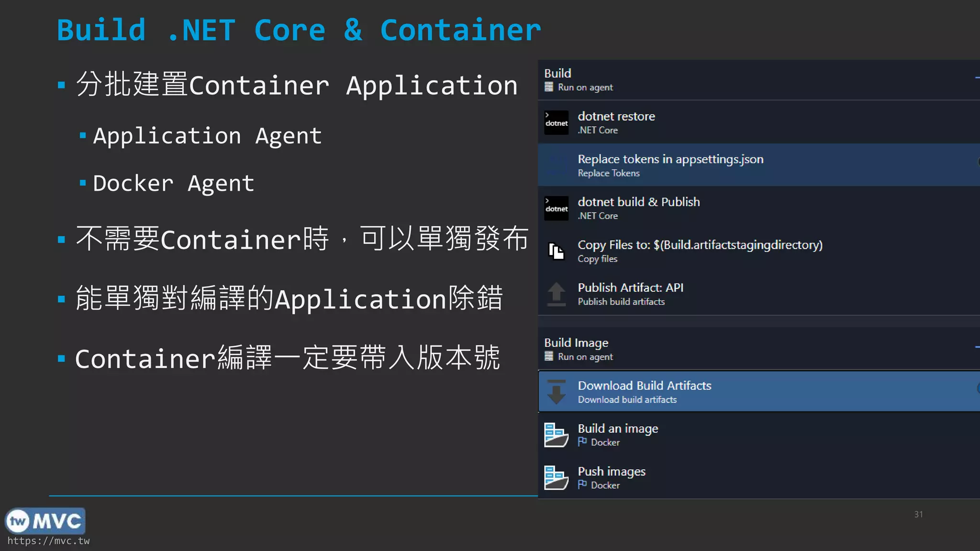Click the agent icon under Build Image

click(x=549, y=356)
